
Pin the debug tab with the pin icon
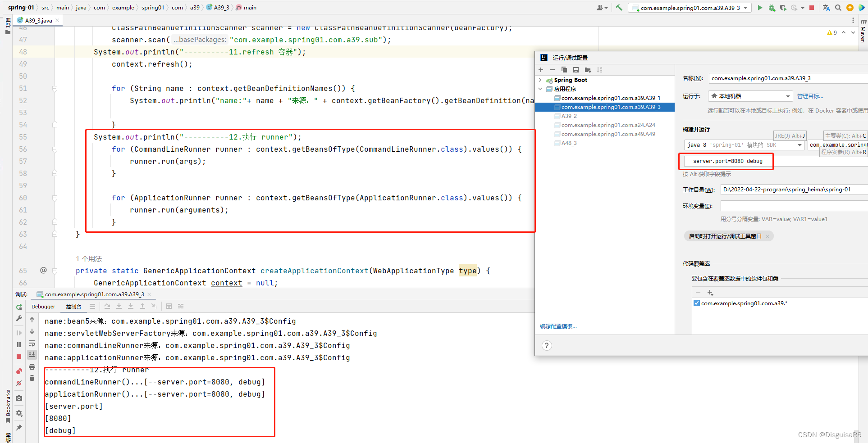[19, 428]
